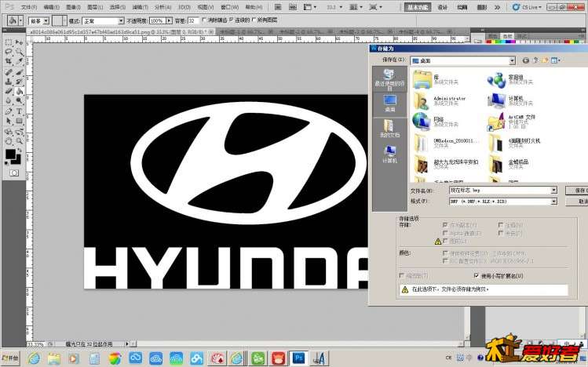The width and height of the screenshot is (588, 367).
Task: Select the 3D Object Rotate tool
Action: (9, 132)
